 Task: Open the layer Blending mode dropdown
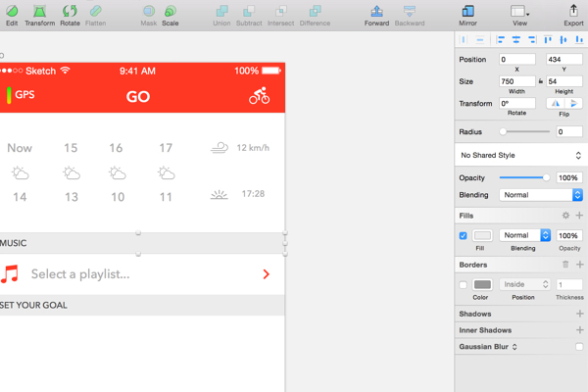(x=541, y=195)
